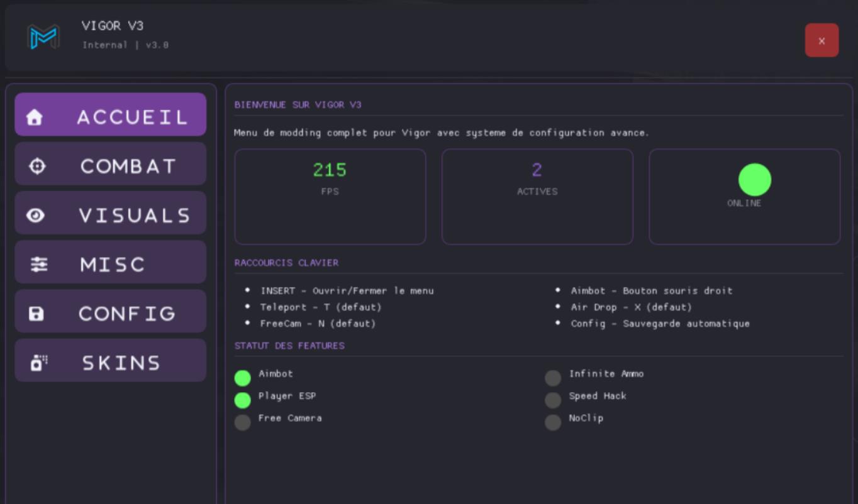858x504 pixels.
Task: Open the CONFIG tab label
Action: (x=127, y=314)
